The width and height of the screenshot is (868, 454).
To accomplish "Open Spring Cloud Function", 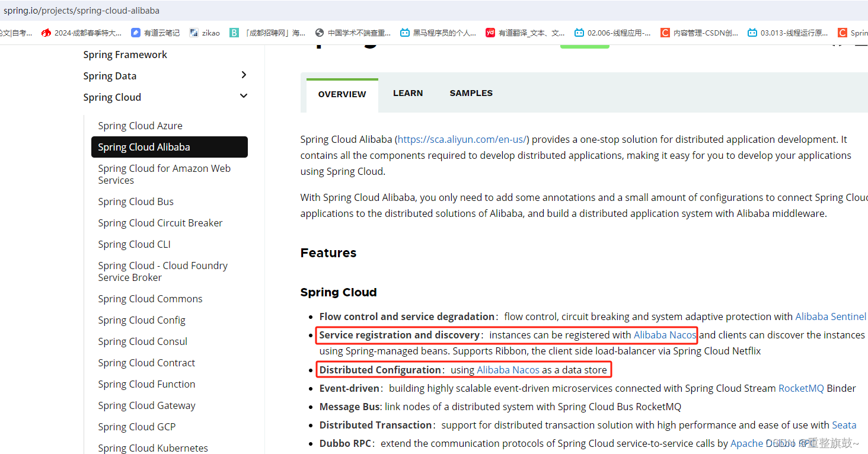I will [146, 384].
